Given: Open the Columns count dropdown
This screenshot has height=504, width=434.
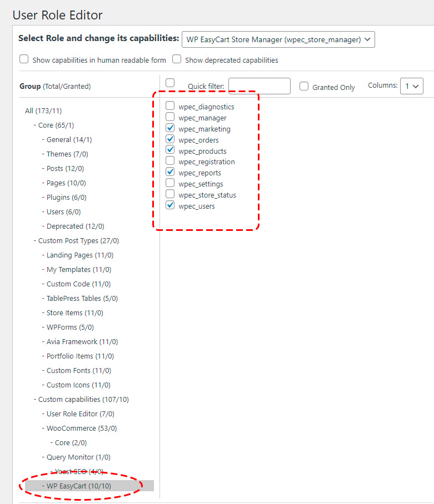Looking at the screenshot, I should pos(411,86).
